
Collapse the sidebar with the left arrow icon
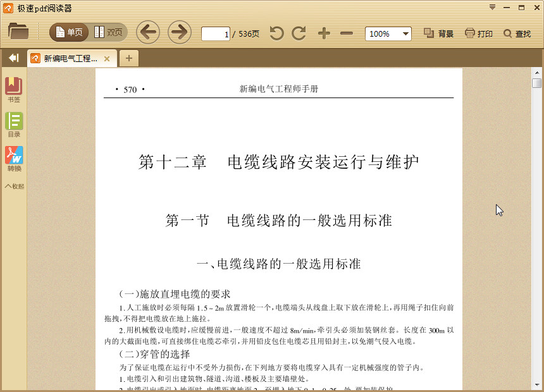tap(14, 58)
